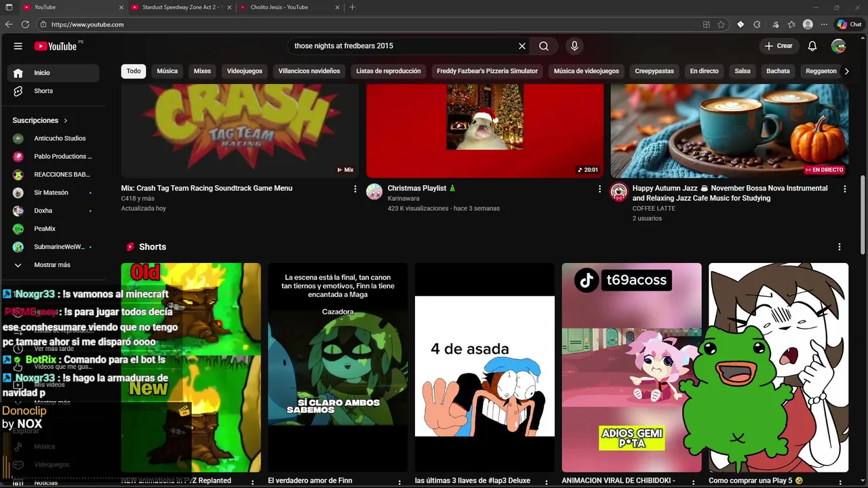Select the Música filter chip
868x488 pixels.
coord(167,71)
